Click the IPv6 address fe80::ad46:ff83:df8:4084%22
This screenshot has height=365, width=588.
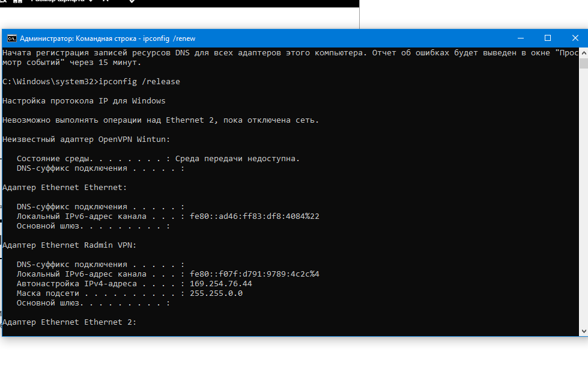254,216
